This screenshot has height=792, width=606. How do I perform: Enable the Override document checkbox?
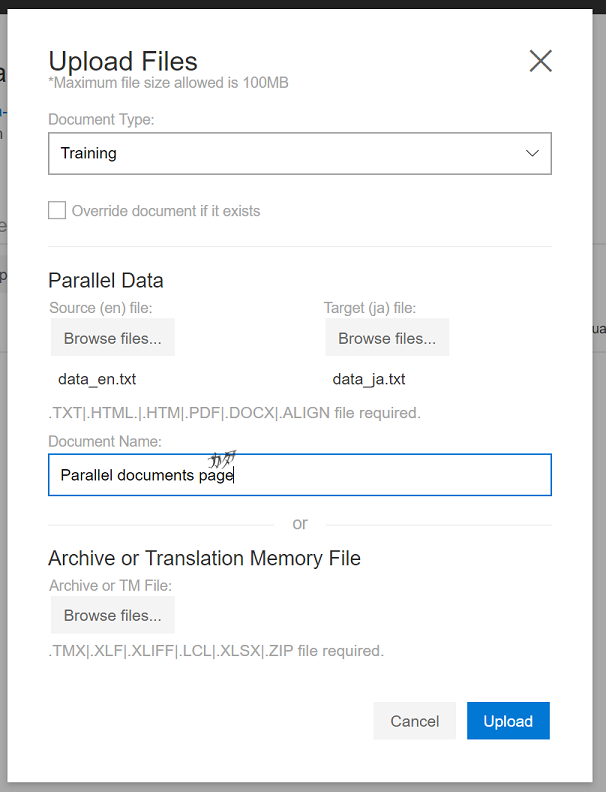(58, 210)
